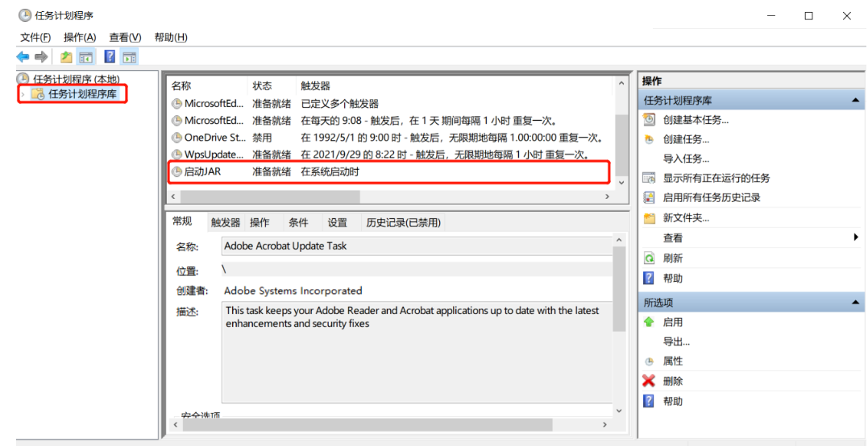Open the 帮助(H) menu

point(171,37)
